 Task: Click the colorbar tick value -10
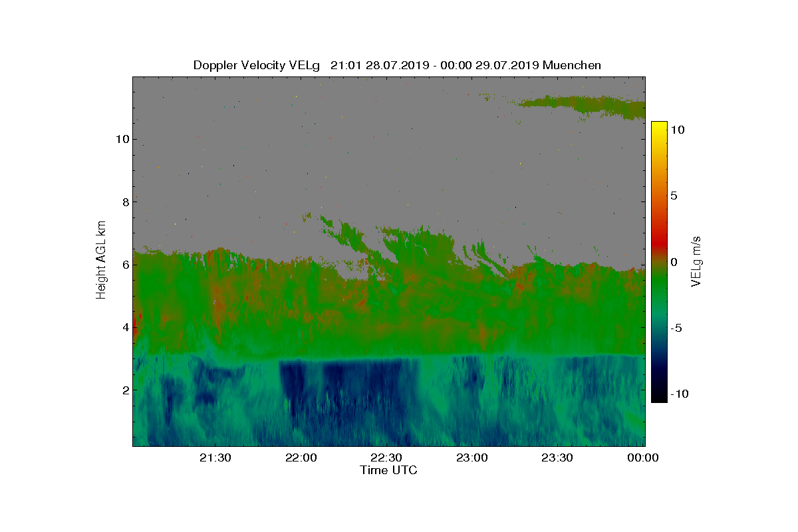click(x=680, y=394)
